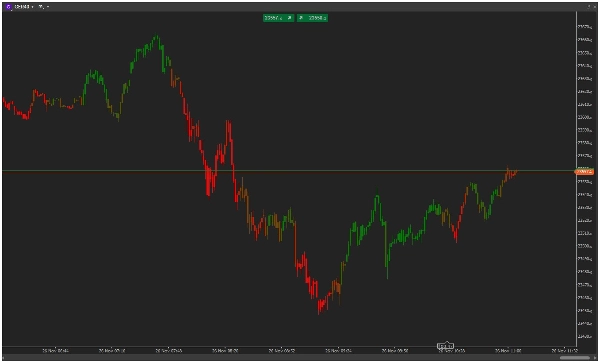Screen dimensions: 600x363
Task: Click the orange current price label on price axis
Action: (584, 172)
